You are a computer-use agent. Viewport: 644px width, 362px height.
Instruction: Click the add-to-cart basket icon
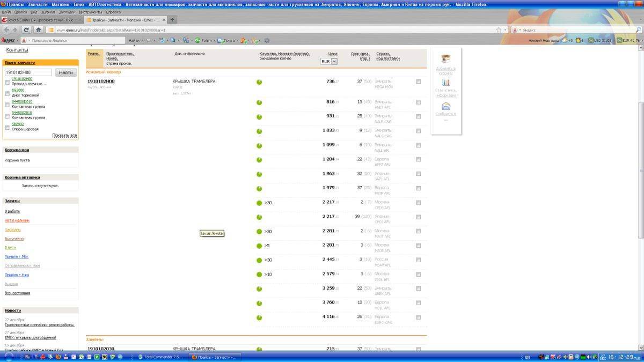pos(445,58)
